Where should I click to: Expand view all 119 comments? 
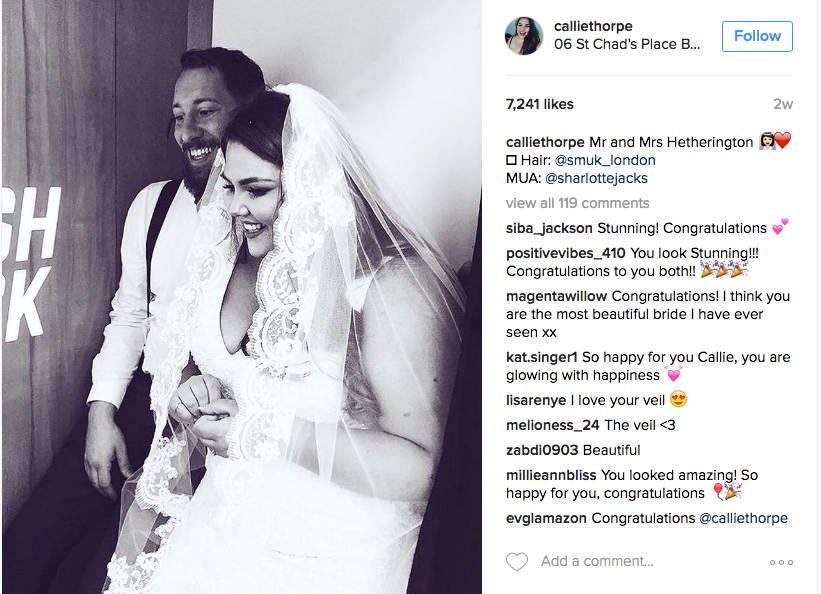578,203
